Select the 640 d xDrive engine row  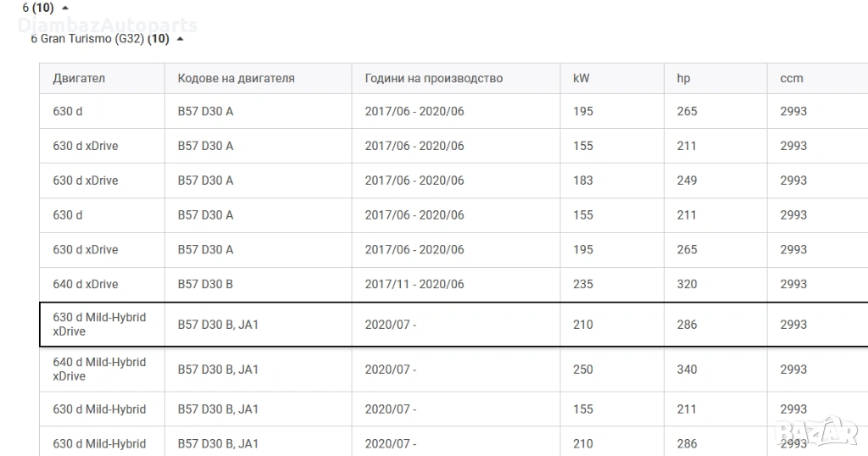coord(86,284)
